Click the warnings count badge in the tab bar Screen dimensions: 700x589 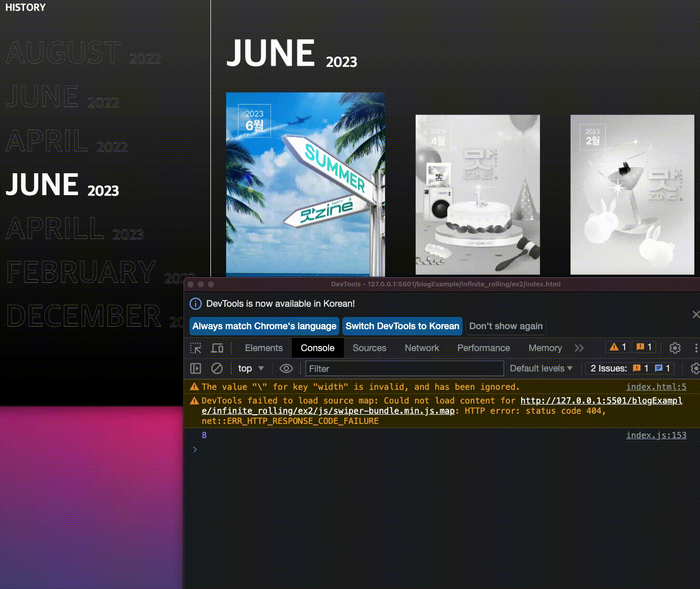pos(618,347)
